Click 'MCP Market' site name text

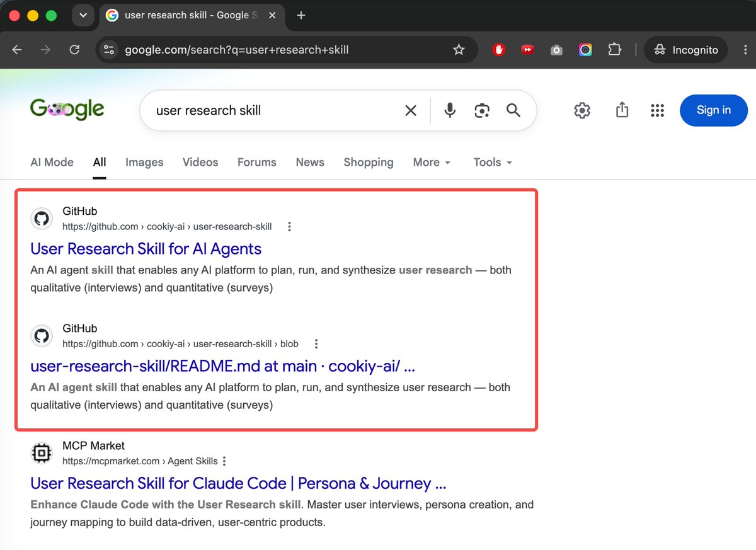click(x=94, y=445)
